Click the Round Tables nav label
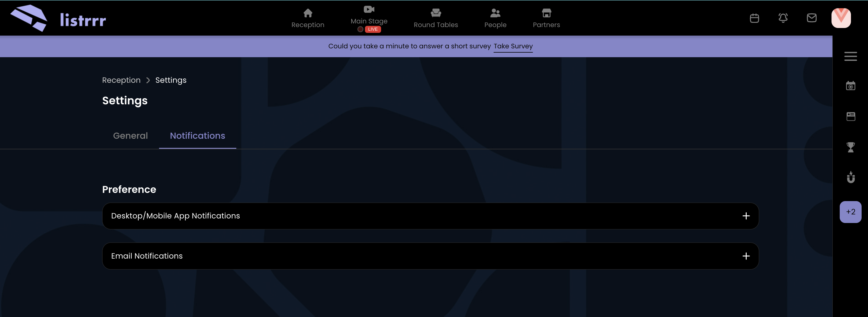This screenshot has height=317, width=868. tap(436, 25)
